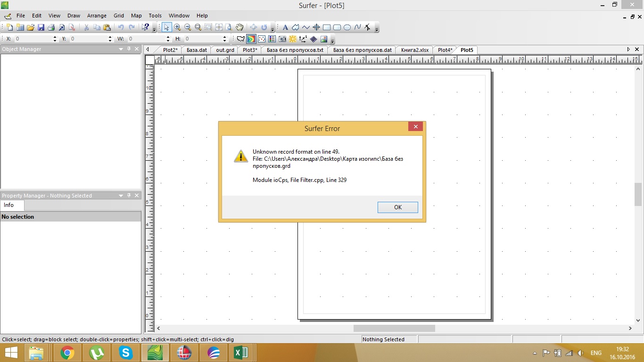Create a new shaded relief map

[x=293, y=39]
